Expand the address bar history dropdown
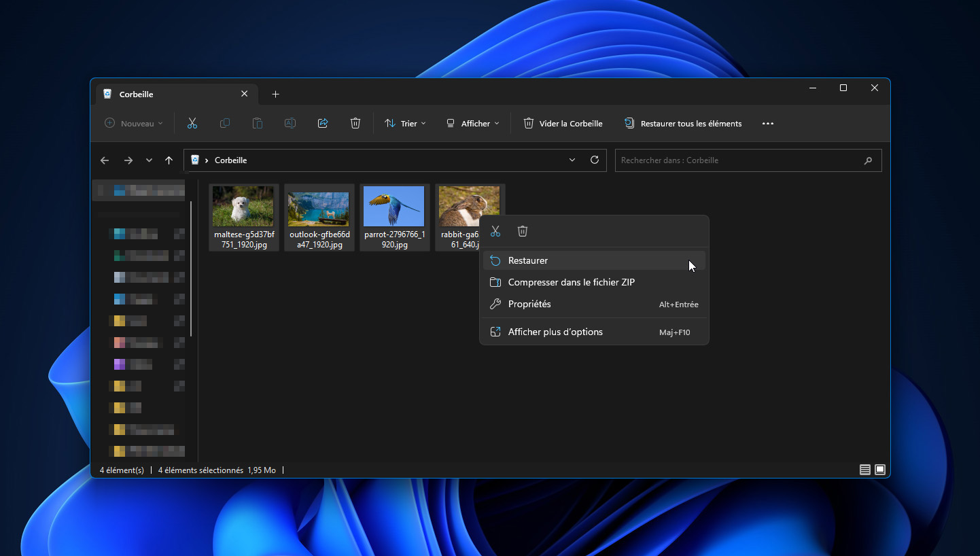The image size is (980, 556). 572,160
